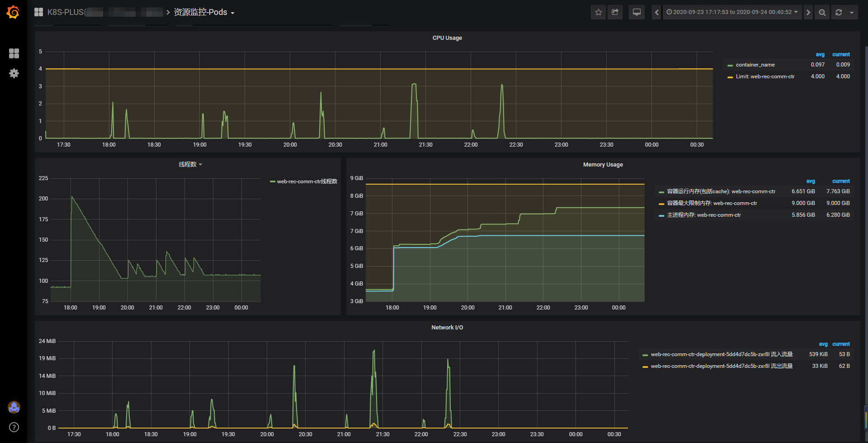Share the dashboard
The image size is (868, 443).
(x=615, y=12)
